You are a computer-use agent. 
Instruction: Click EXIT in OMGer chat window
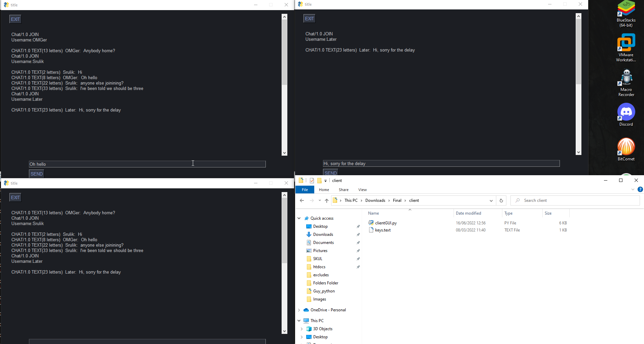pyautogui.click(x=15, y=19)
